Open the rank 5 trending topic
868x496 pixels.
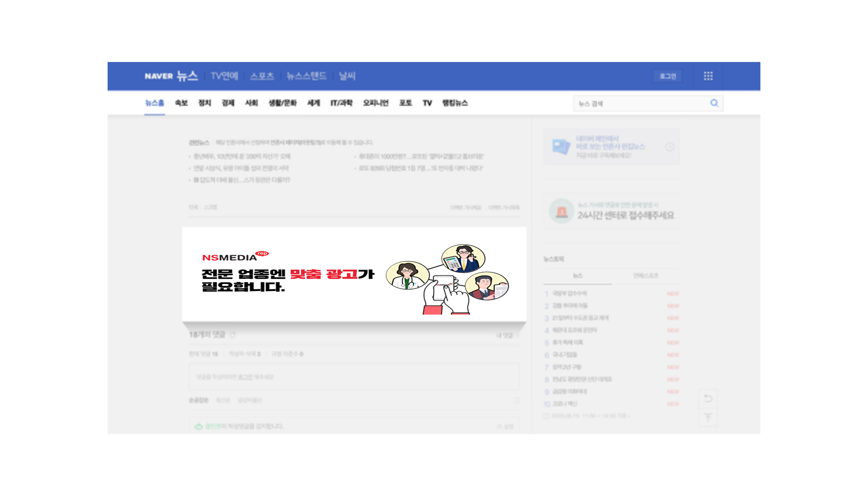tap(567, 342)
